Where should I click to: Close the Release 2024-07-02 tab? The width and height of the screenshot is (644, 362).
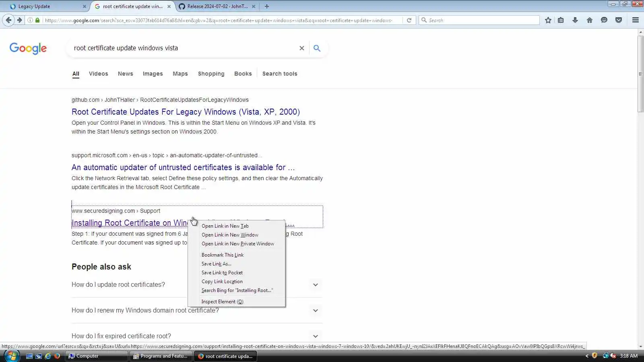tap(254, 6)
